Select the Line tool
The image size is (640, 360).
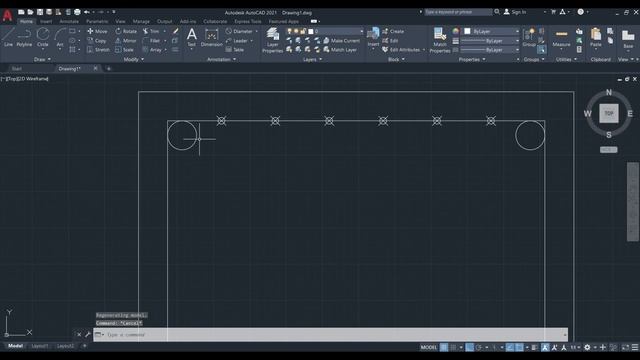(x=8, y=38)
